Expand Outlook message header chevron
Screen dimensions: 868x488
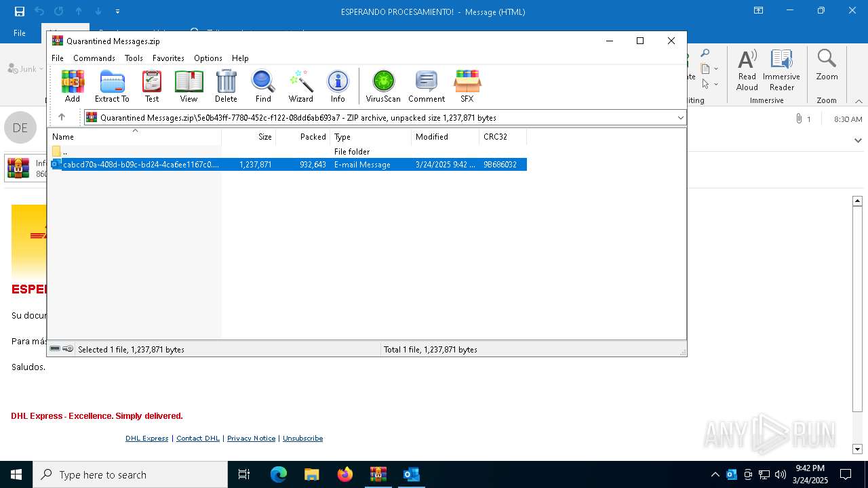pos(858,141)
